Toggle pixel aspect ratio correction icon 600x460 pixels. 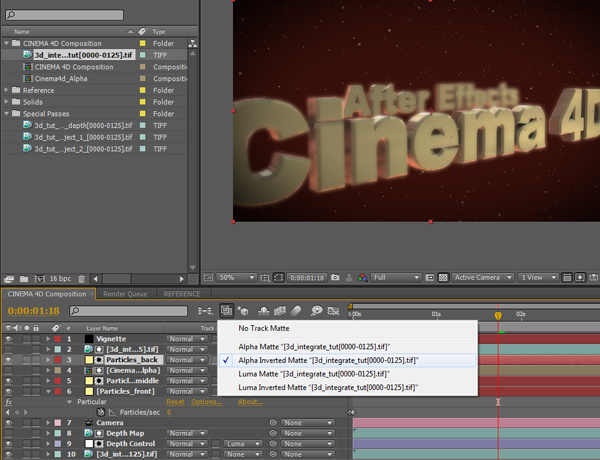(567, 277)
